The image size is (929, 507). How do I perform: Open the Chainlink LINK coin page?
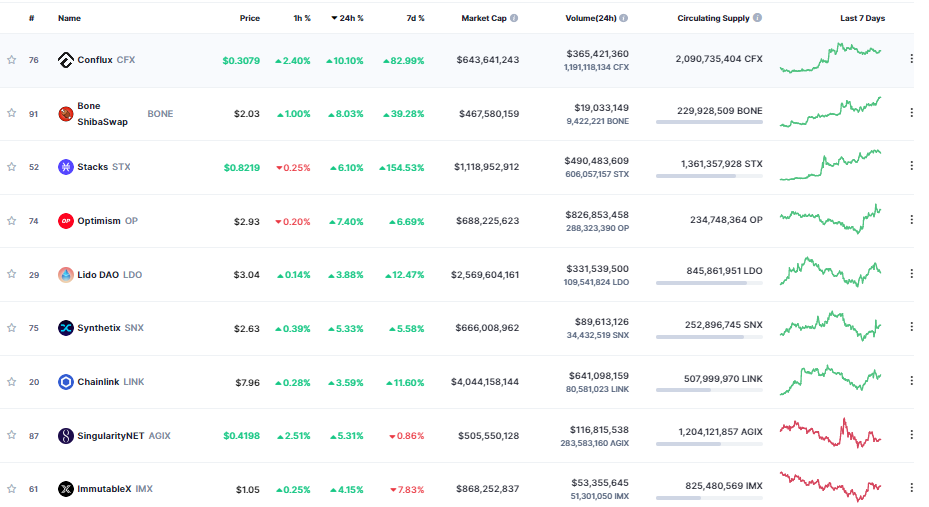coord(111,382)
